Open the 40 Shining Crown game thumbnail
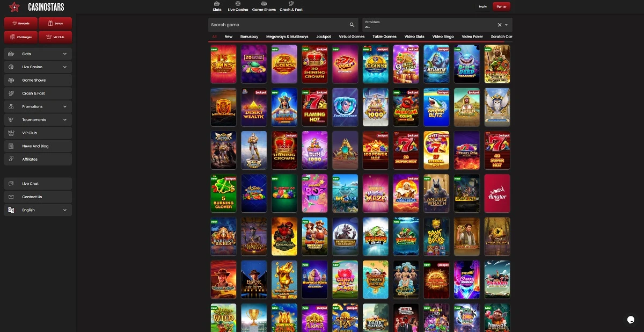644x332 pixels. pyautogui.click(x=314, y=64)
